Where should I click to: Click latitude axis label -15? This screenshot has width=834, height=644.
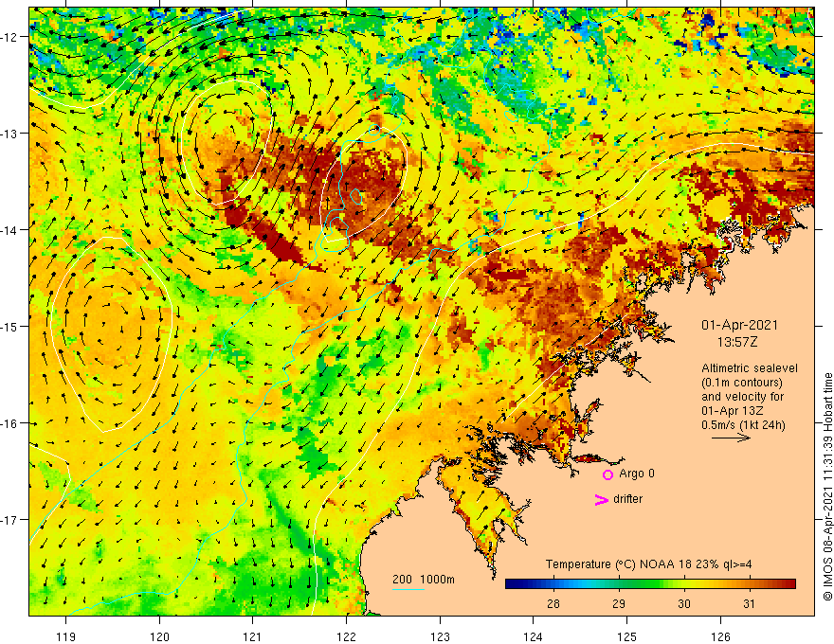pos(9,327)
